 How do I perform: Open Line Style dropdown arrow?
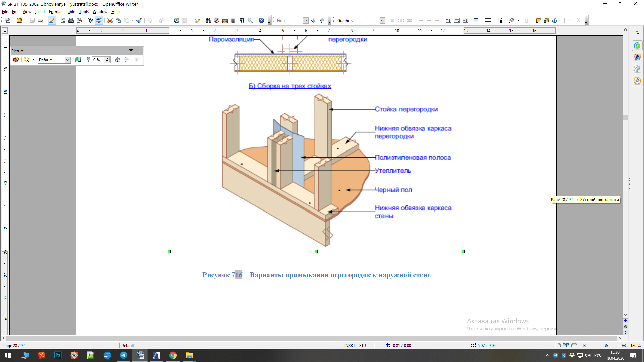[494, 20]
